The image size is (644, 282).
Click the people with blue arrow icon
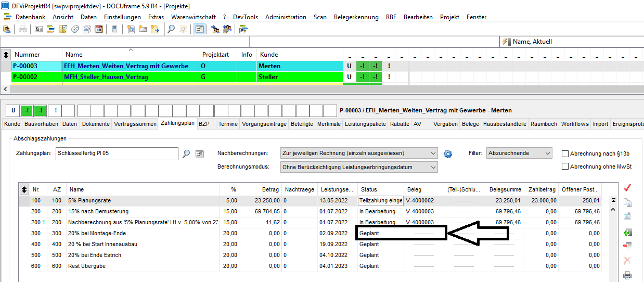215,29
